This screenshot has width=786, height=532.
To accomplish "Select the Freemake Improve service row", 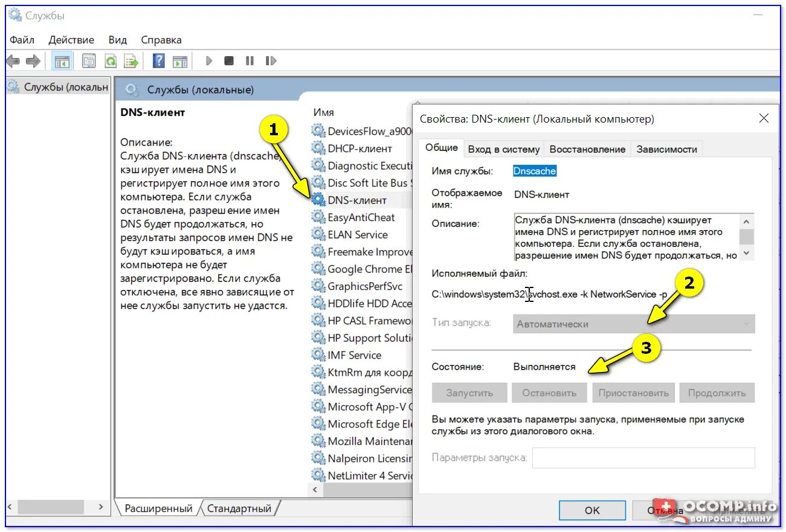I will click(361, 252).
